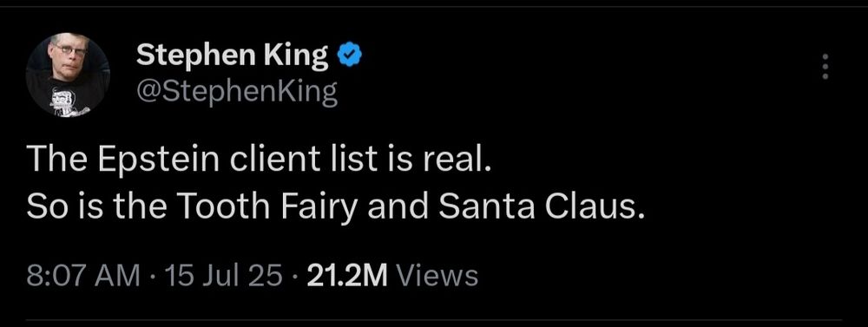The width and height of the screenshot is (868, 327).
Task: Click the Stephen King display name
Action: click(x=232, y=56)
